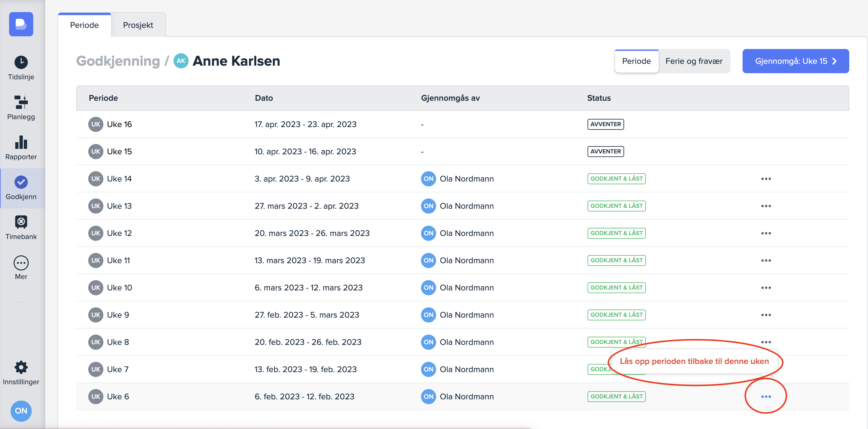This screenshot has height=429, width=868.
Task: Choose Lås opp perioden tilbake til denne uken
Action: point(694,361)
